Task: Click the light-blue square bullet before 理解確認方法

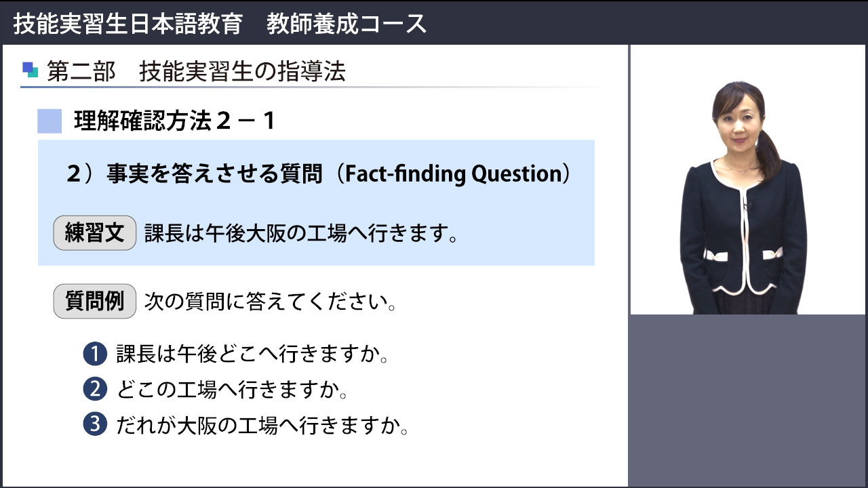Action: click(50, 121)
